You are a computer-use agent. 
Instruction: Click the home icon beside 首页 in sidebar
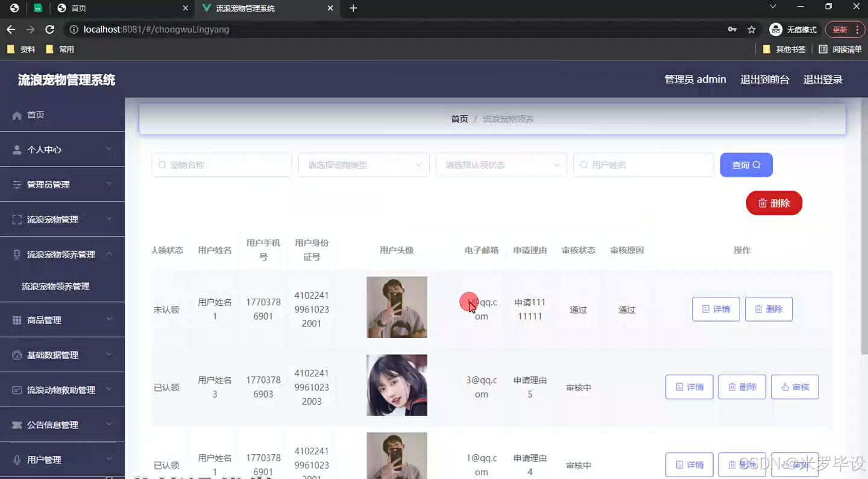[x=17, y=115]
